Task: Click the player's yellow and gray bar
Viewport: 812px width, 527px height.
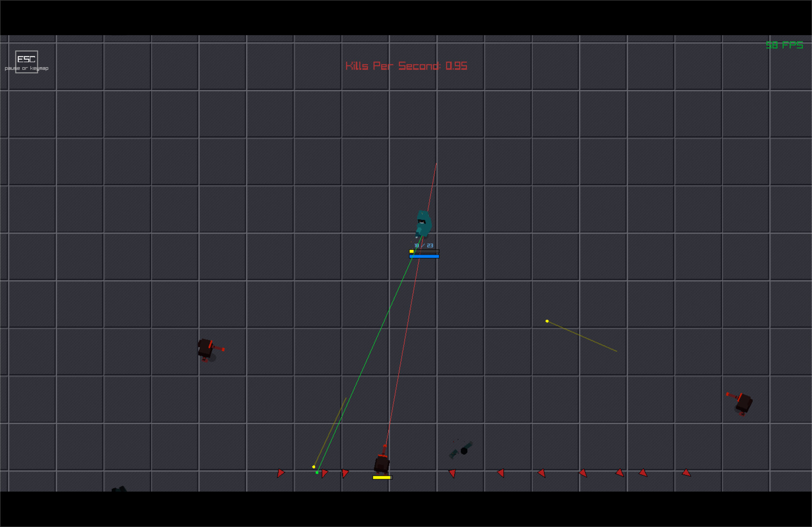Action: pos(424,251)
